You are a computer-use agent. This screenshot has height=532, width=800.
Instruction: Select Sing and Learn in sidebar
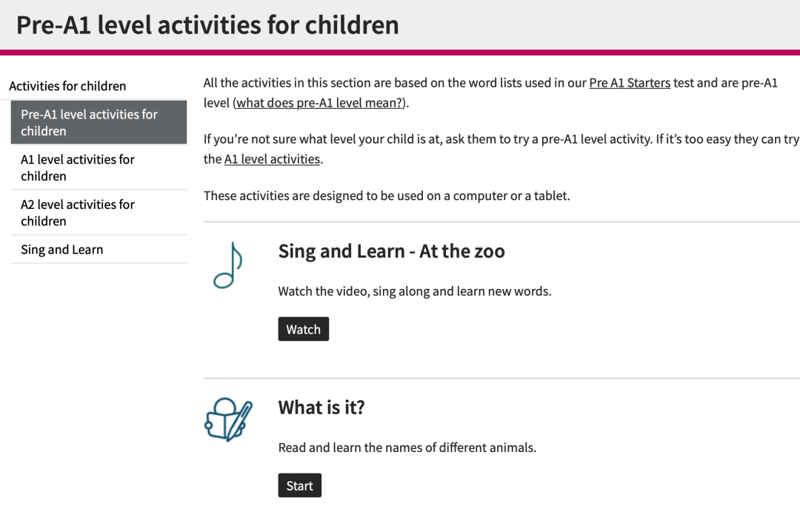coord(99,250)
